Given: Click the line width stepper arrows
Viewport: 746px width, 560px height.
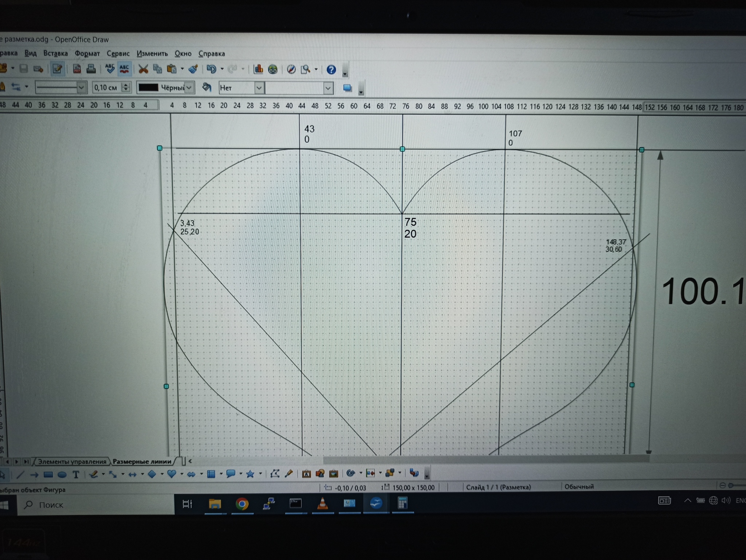Looking at the screenshot, I should tap(126, 87).
